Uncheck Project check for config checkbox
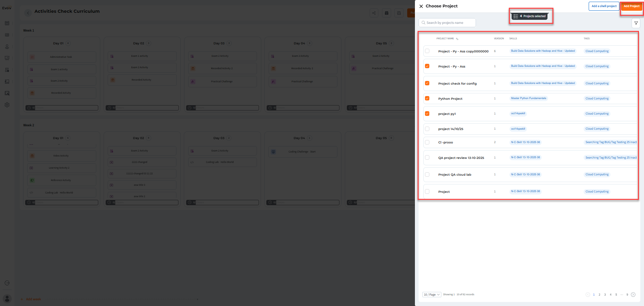 (427, 83)
